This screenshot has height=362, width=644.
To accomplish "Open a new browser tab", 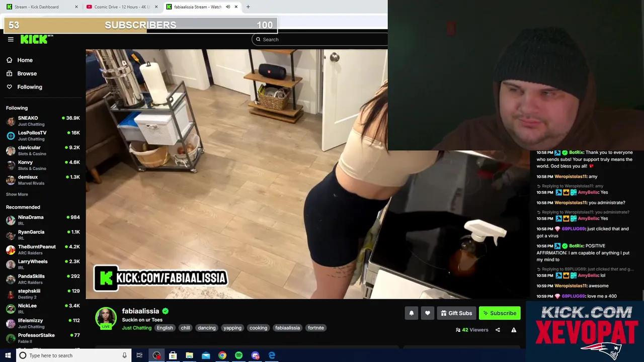I will 248,7.
